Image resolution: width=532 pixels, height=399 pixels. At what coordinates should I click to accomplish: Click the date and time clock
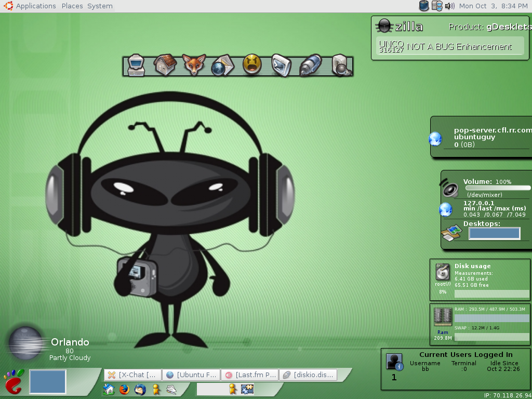coord(494,6)
